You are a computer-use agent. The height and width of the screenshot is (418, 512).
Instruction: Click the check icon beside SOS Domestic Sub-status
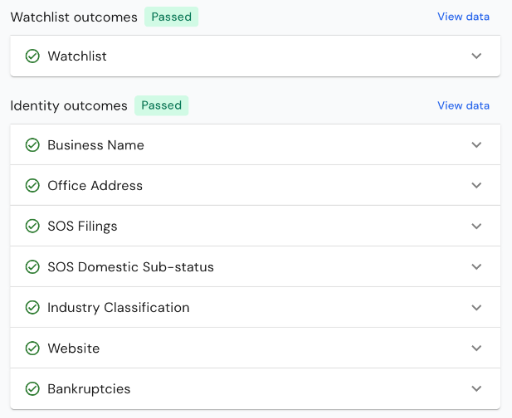pos(32,267)
